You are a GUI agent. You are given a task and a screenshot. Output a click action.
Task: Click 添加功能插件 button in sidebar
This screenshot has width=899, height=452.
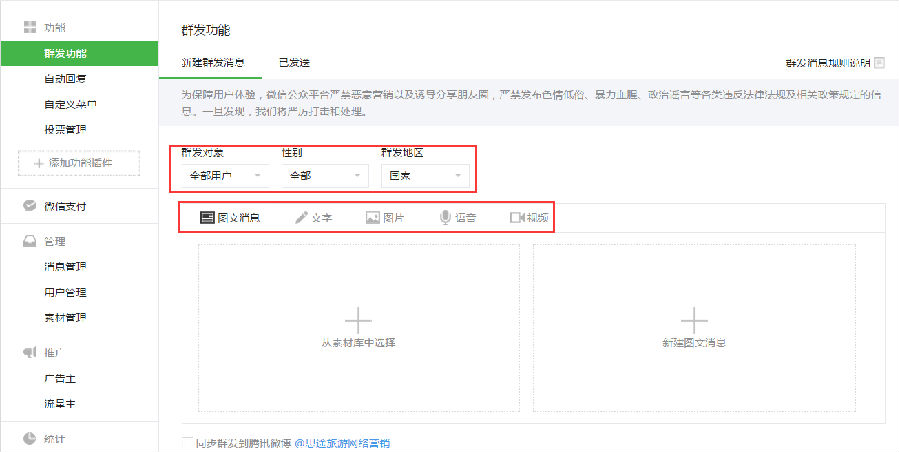pos(79,162)
